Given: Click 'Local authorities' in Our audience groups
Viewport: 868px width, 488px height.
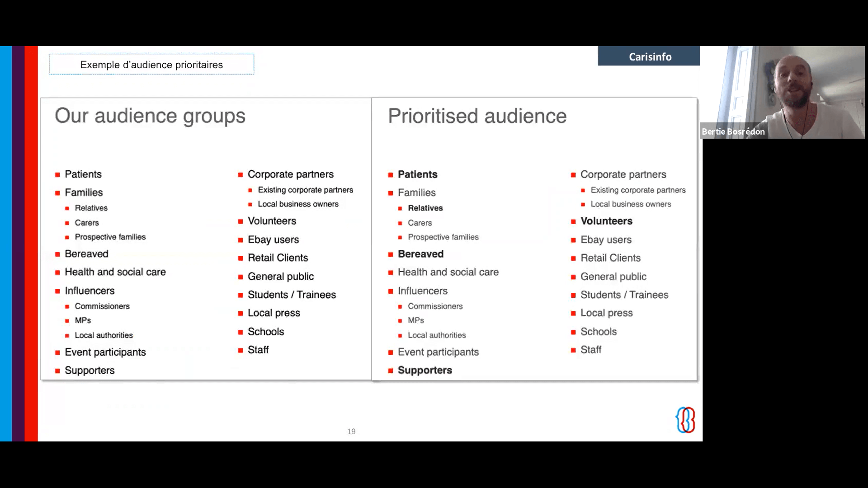Looking at the screenshot, I should coord(104,335).
